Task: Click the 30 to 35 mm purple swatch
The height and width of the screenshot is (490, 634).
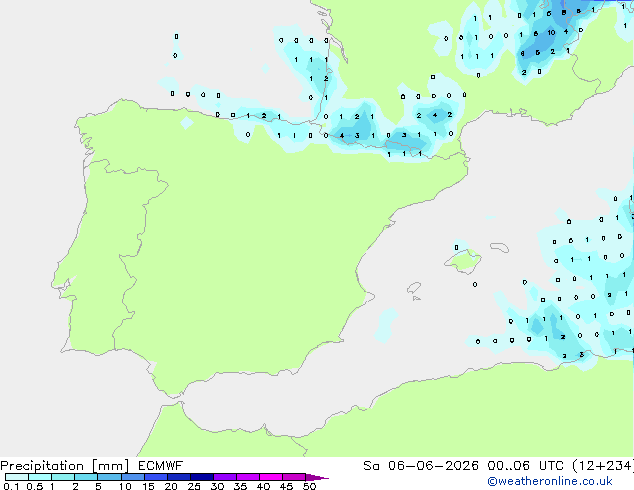Action: (225, 477)
